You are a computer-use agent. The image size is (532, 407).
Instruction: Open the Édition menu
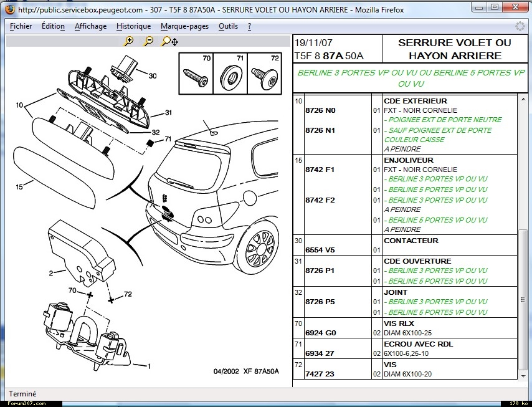[53, 26]
